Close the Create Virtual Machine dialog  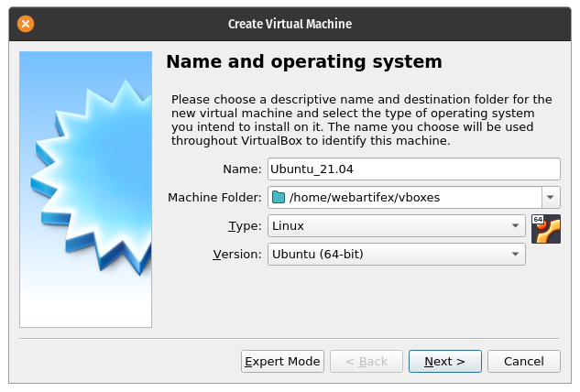point(26,24)
